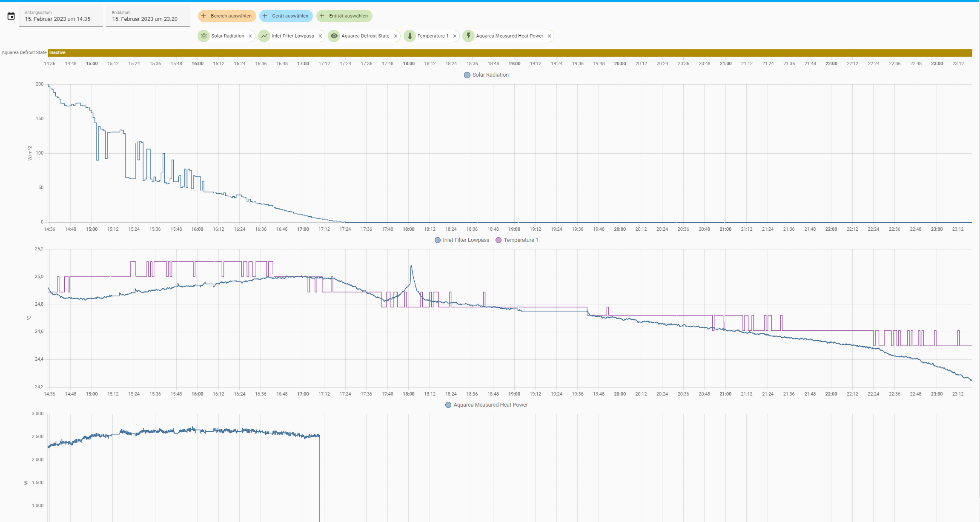Viewport: 980px width, 522px height.
Task: Click the Aquarea Defrost State row label
Action: coord(24,53)
